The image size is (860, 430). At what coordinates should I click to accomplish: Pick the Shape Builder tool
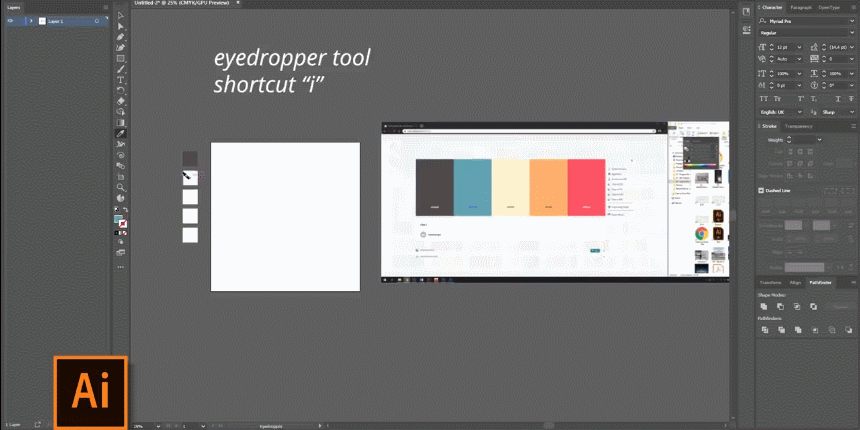point(121,112)
